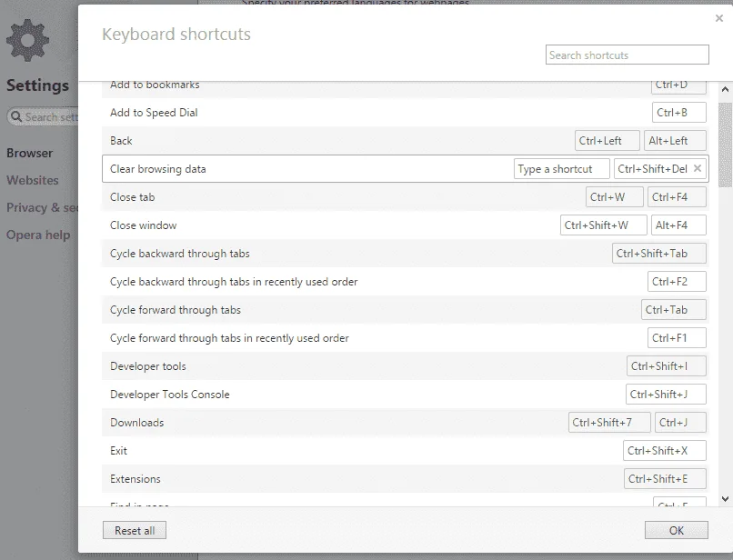Image resolution: width=733 pixels, height=560 pixels.
Task: Select the Alt+Left Back shortcut
Action: [x=675, y=141]
